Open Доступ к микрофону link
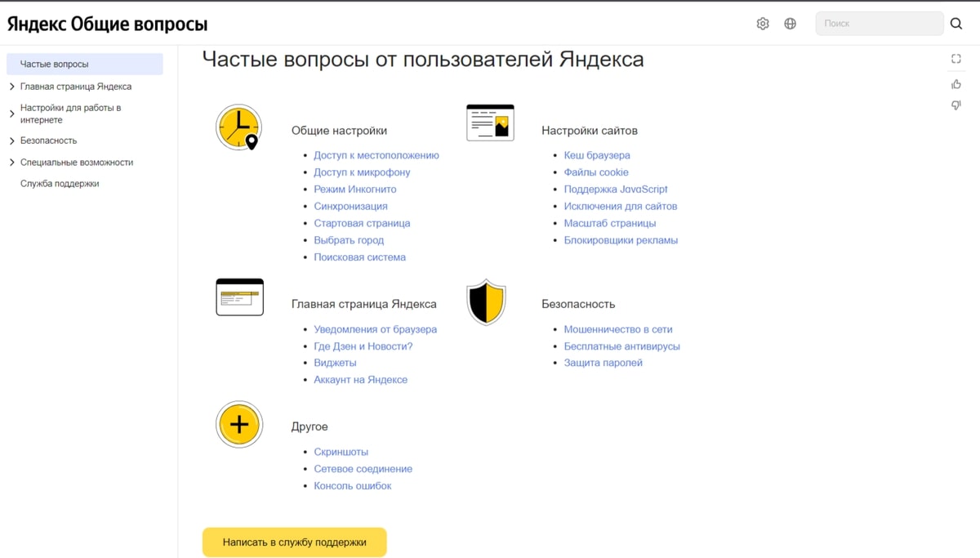This screenshot has width=980, height=558. pos(362,172)
